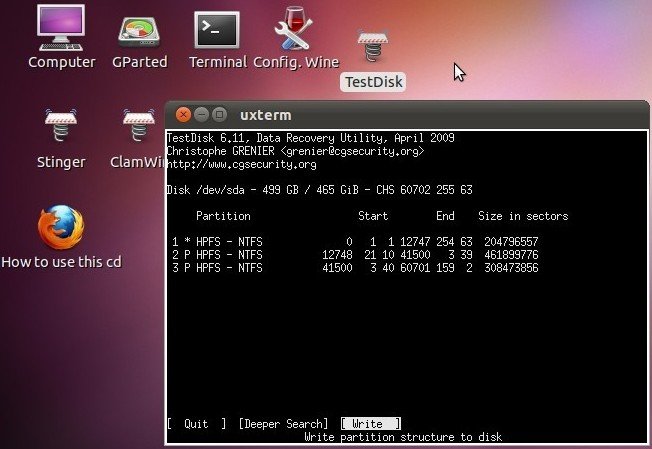
Task: Click partition row 2 with size 461899776
Action: pos(356,254)
